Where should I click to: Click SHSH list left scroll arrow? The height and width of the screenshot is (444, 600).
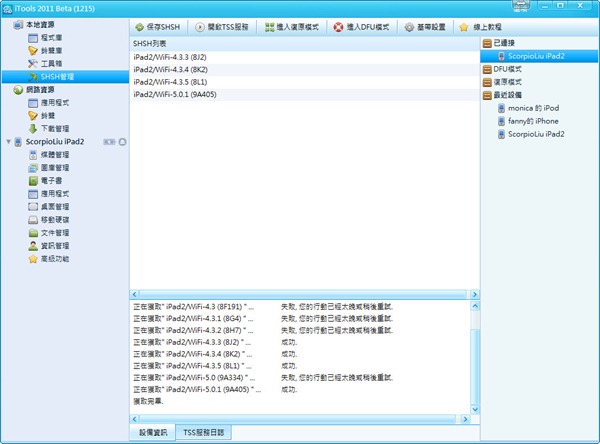point(134,294)
